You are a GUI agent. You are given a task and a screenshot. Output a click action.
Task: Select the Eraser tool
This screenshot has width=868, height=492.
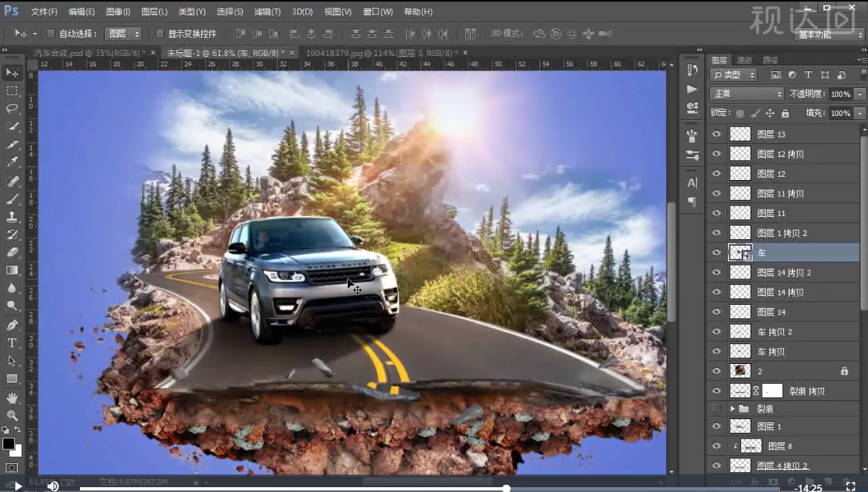tap(12, 252)
